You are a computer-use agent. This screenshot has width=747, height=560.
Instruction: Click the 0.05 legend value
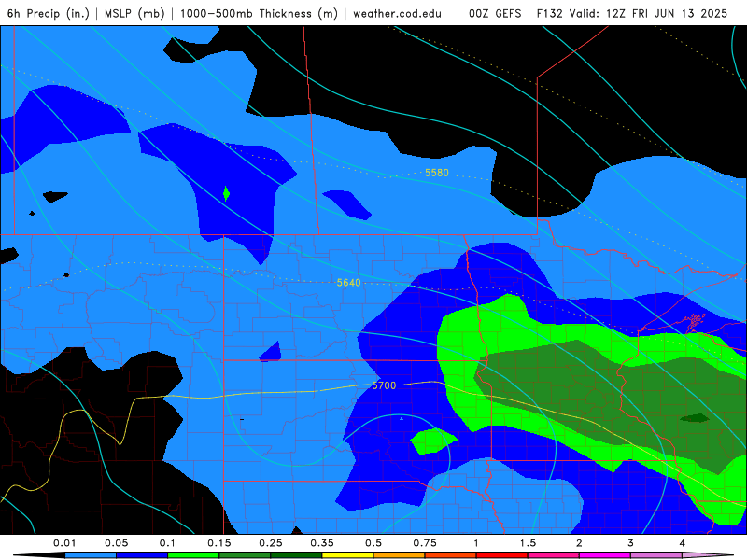(x=116, y=543)
